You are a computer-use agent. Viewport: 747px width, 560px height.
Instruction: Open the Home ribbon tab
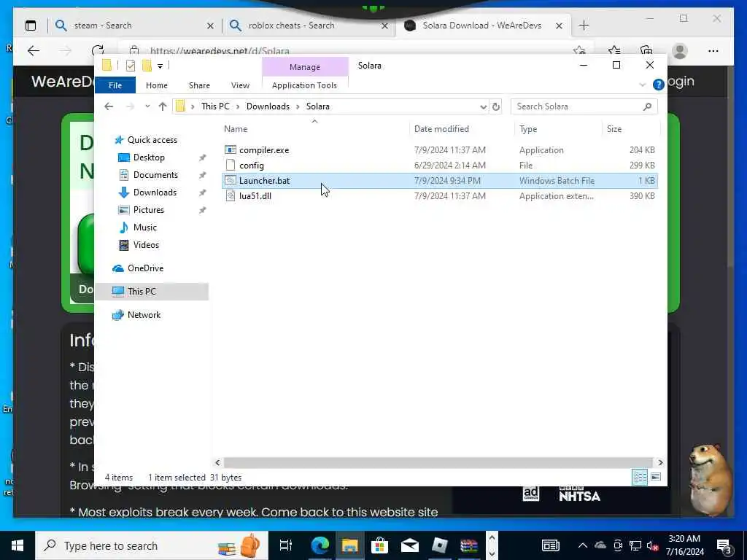156,85
